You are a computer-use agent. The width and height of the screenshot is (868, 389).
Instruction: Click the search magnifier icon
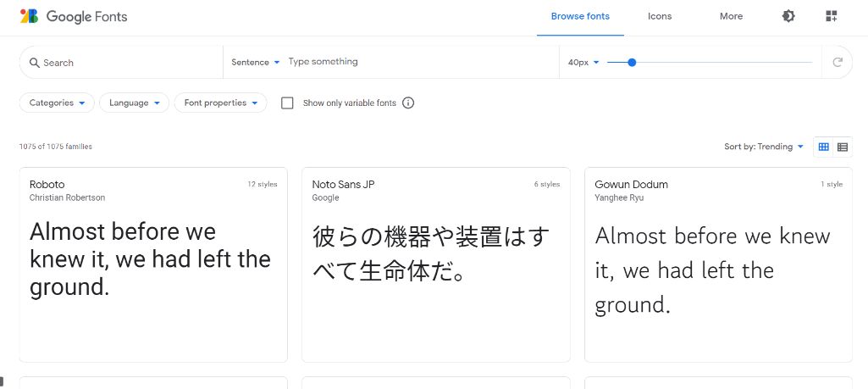tap(35, 63)
